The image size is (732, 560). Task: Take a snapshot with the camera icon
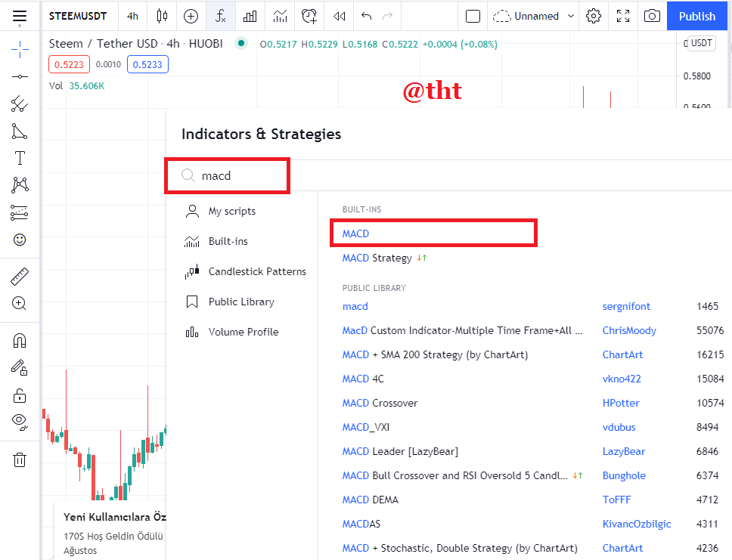tap(652, 17)
